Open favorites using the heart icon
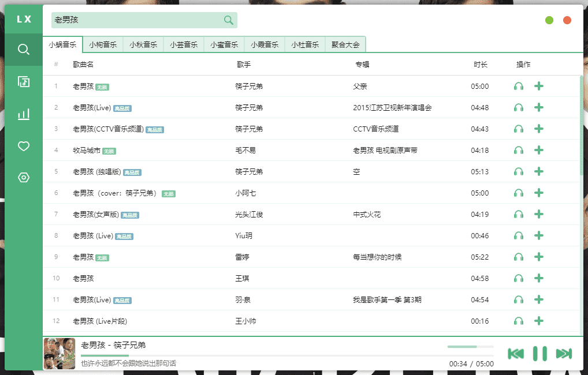The width and height of the screenshot is (588, 375). (x=23, y=146)
